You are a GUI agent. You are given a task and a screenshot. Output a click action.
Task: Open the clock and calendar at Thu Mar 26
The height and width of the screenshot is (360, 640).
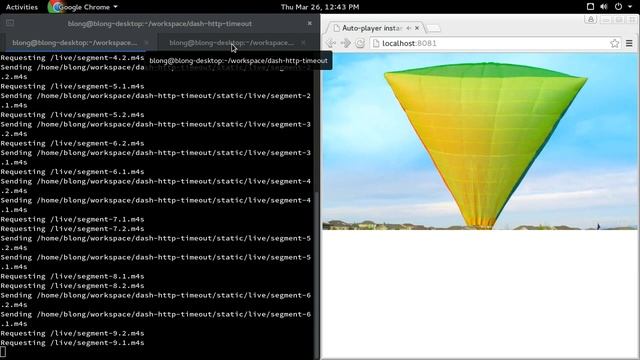click(x=320, y=7)
